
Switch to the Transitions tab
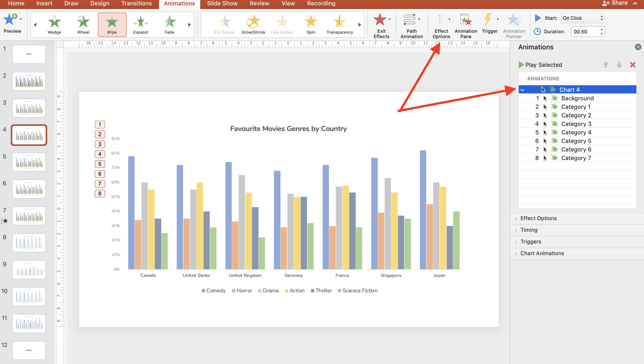[136, 4]
